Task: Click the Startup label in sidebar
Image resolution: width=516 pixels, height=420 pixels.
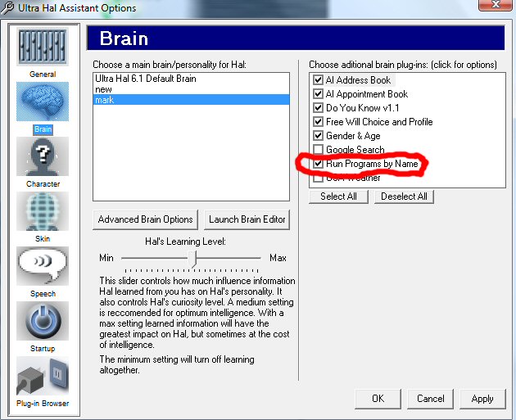Action: 43,349
